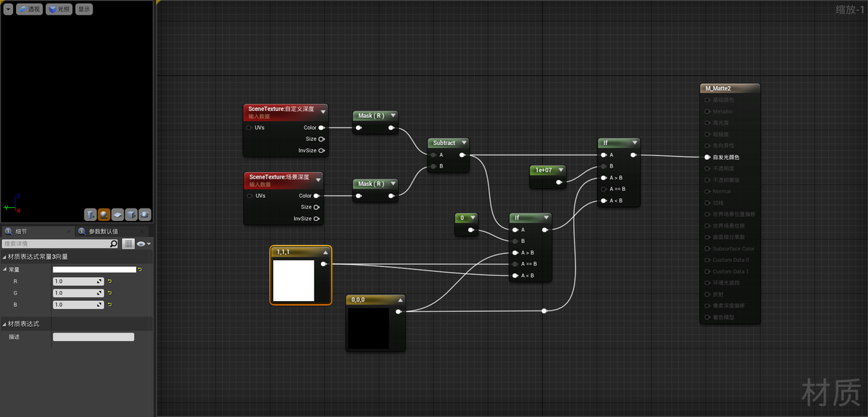
Task: Click the 1,1,1 node output pin
Action: pos(324,264)
